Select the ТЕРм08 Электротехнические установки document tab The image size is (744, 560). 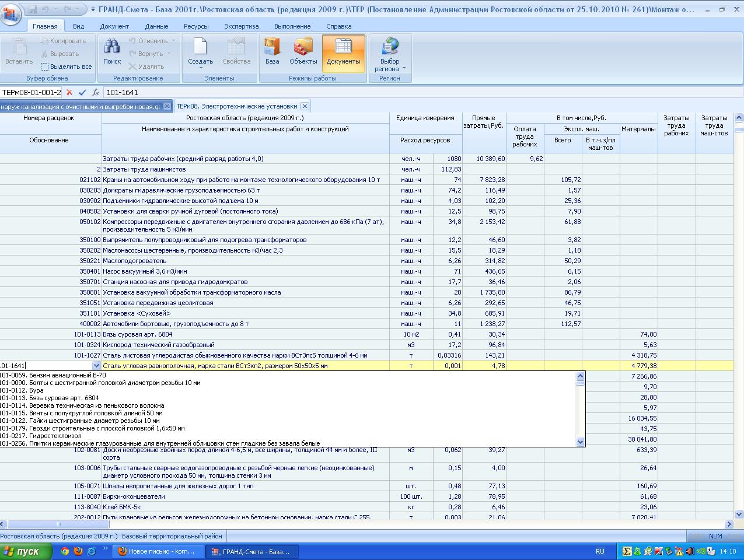[236, 106]
